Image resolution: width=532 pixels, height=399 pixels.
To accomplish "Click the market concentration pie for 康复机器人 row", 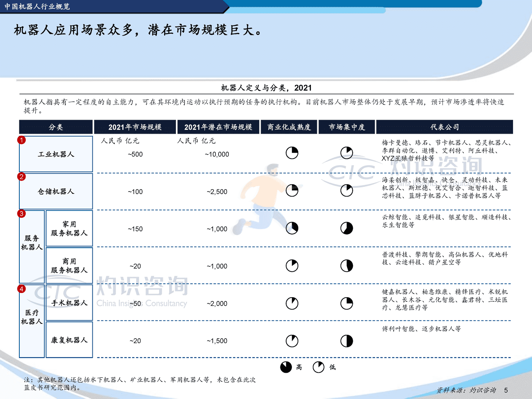I will [x=347, y=341].
